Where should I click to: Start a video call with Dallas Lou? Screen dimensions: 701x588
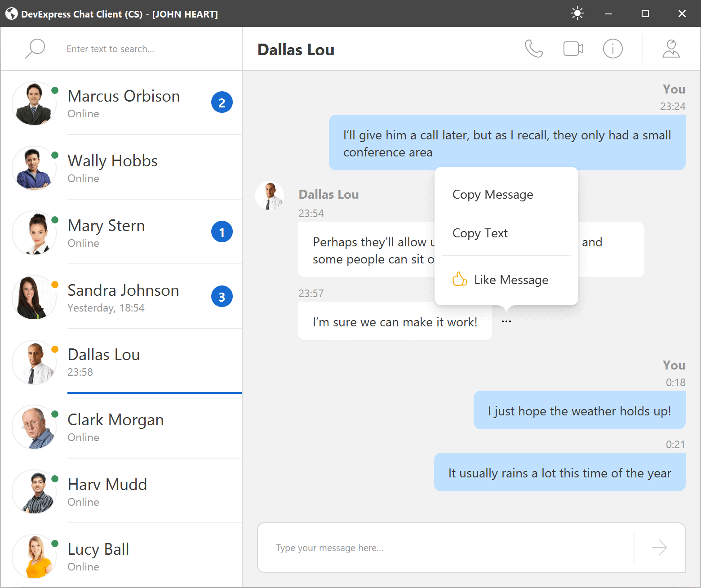(573, 49)
